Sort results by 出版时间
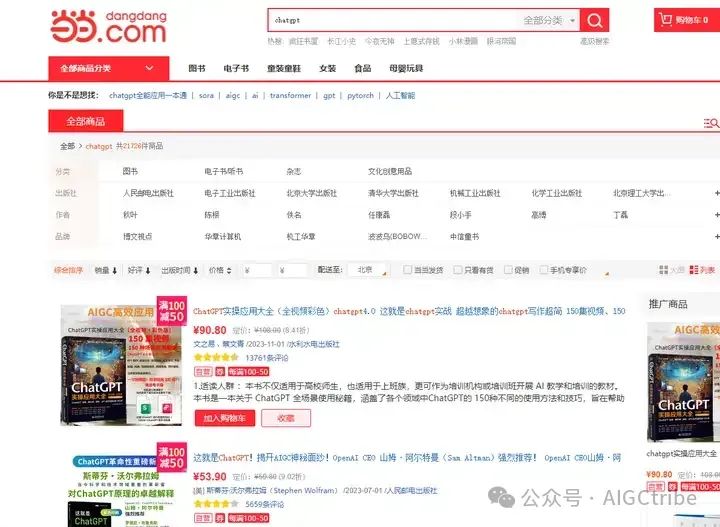This screenshot has width=720, height=527. (x=180, y=270)
